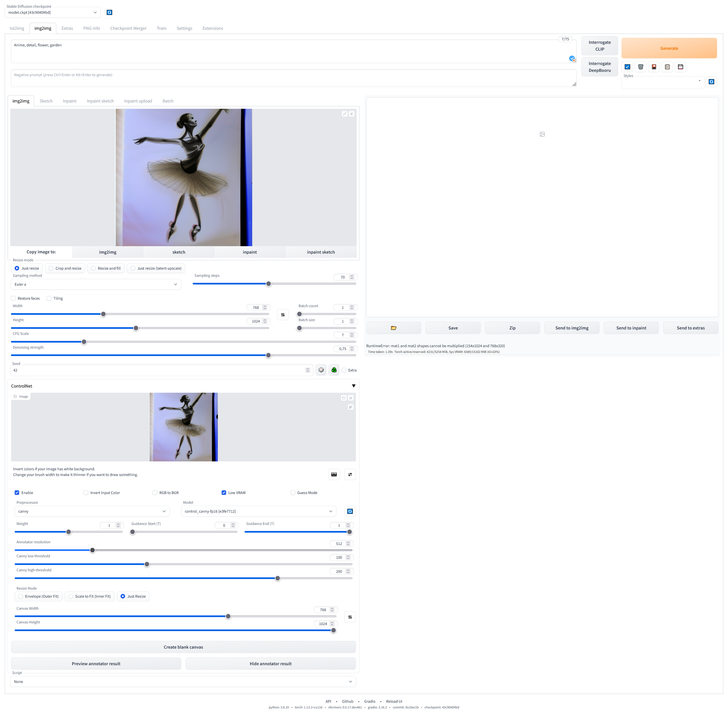Click the Generate button

(669, 48)
